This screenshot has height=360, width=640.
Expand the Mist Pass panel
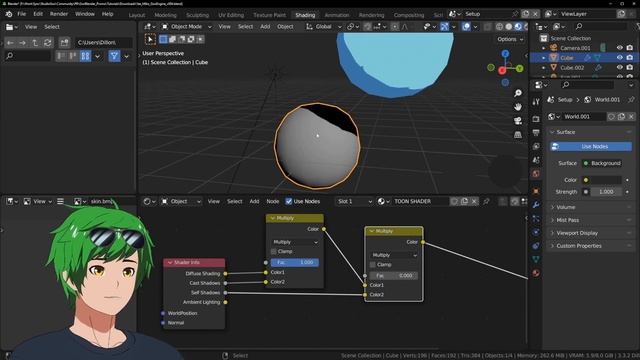click(x=590, y=220)
